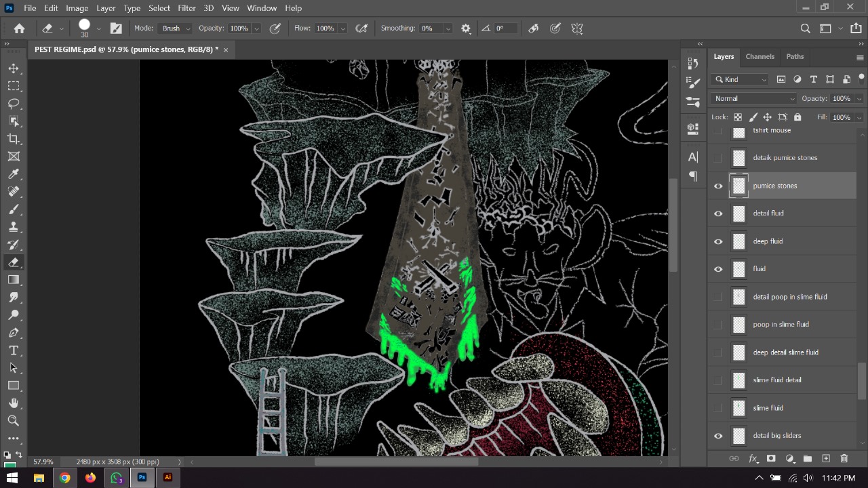Toggle Erase to History option

coord(534,28)
